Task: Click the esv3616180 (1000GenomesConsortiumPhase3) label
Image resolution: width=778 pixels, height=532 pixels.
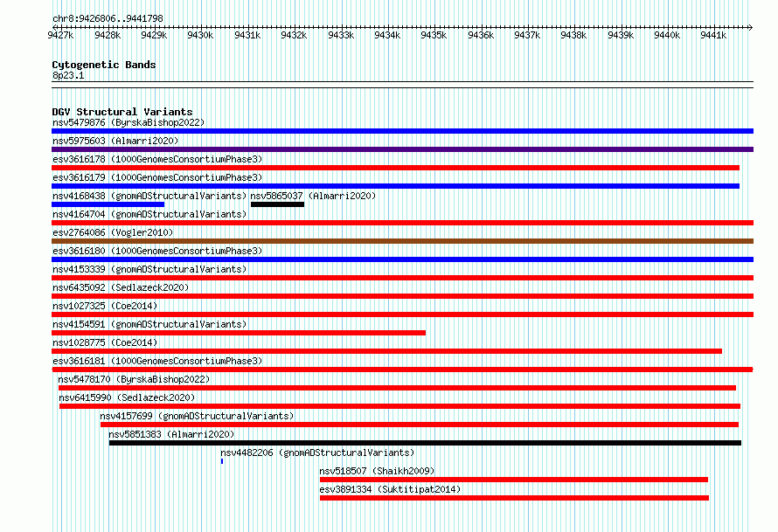Action: (157, 251)
